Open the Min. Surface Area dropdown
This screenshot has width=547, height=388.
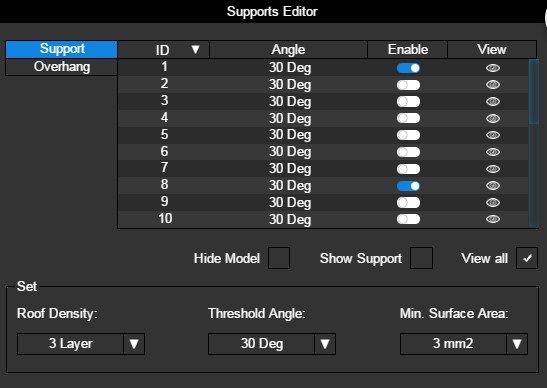(x=464, y=344)
